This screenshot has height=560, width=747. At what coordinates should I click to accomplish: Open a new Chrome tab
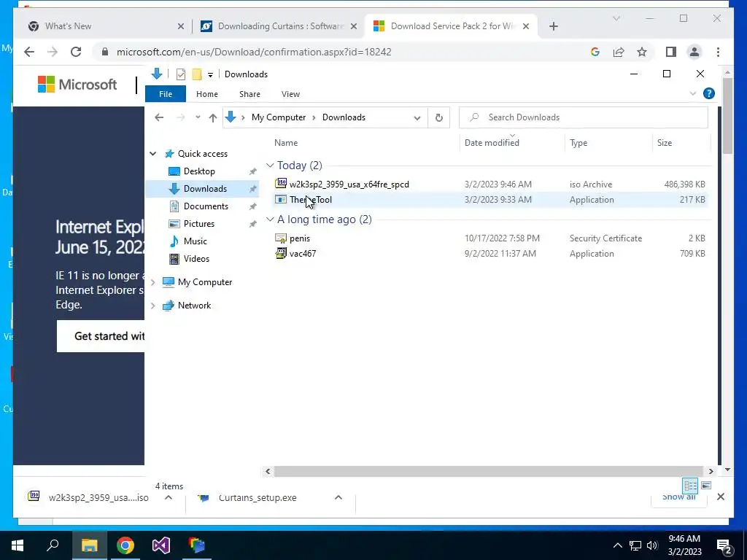[x=553, y=27]
